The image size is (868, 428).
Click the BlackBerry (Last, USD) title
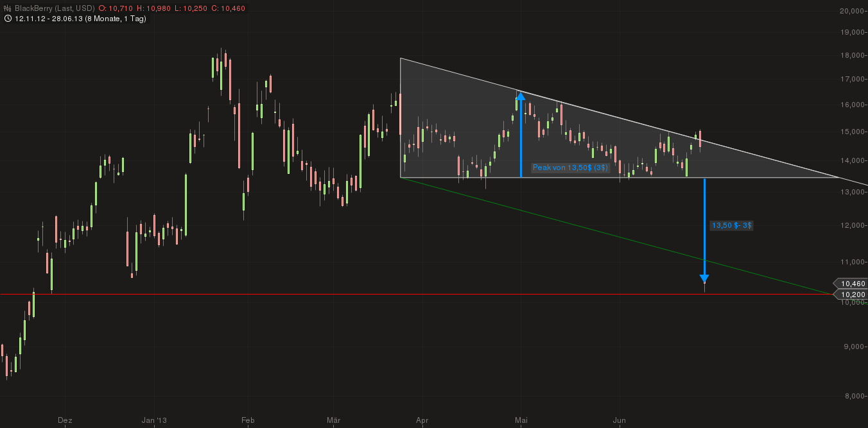pos(55,8)
